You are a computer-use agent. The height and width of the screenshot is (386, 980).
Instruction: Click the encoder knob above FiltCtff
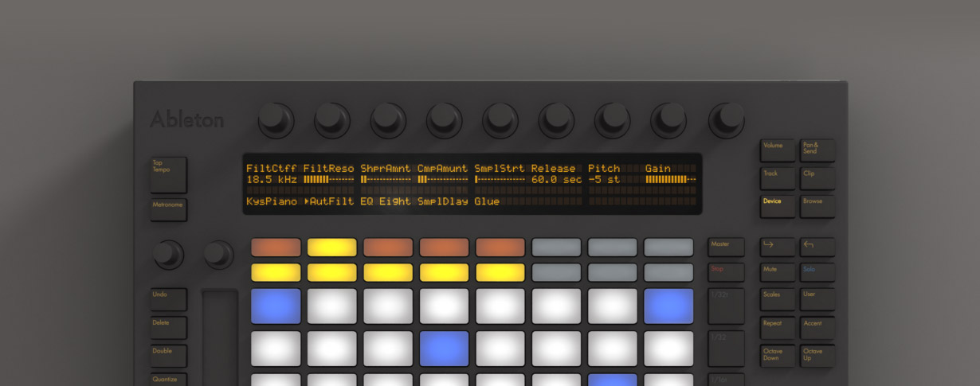pos(276,120)
